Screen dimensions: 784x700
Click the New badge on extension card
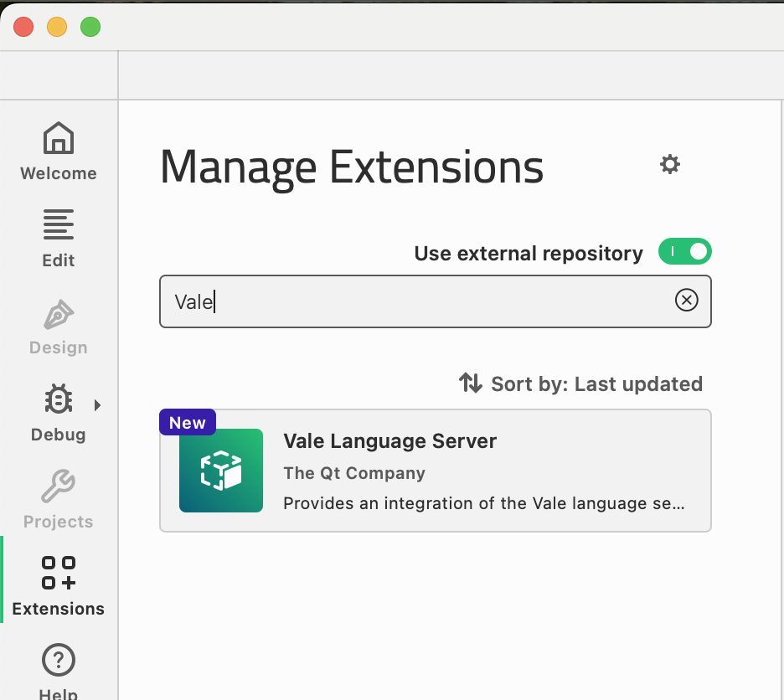188,423
